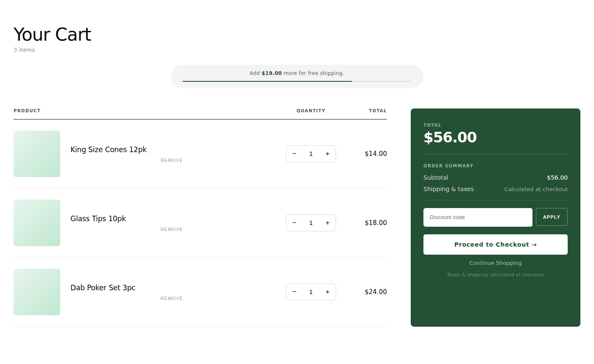This screenshot has height=364, width=594.
Task: Click the '3 items' count text
Action: pos(24,50)
